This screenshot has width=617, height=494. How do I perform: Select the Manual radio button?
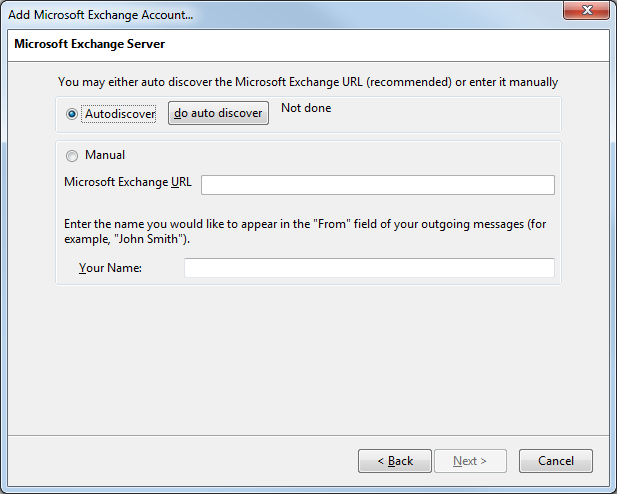[72, 156]
